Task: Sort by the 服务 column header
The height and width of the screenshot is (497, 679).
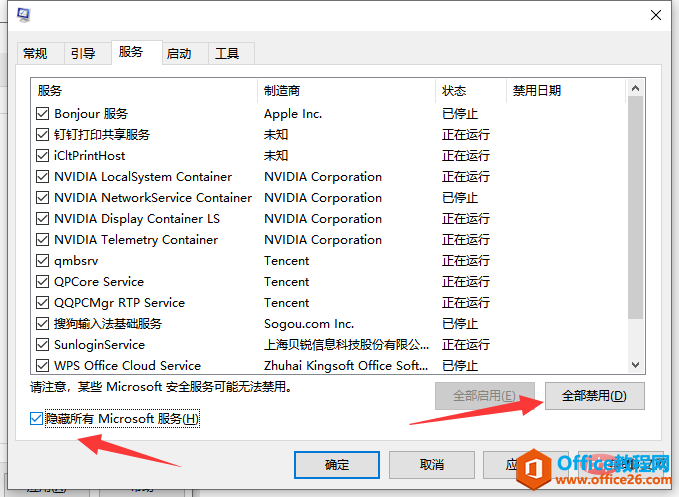Action: pyautogui.click(x=144, y=90)
